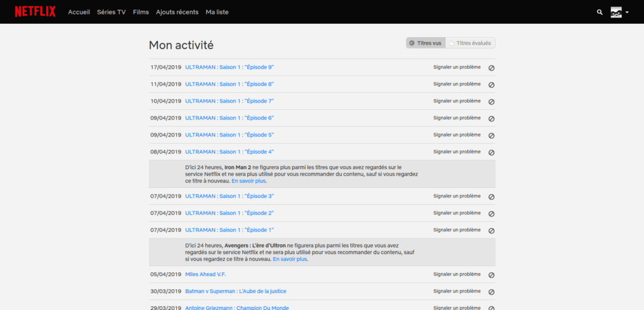Open ULTRAMAN Saison 1 Épisode 4 link

point(229,152)
